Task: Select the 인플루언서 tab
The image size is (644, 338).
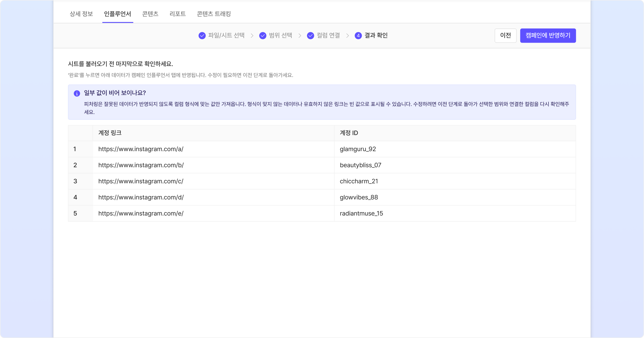Action: [118, 14]
